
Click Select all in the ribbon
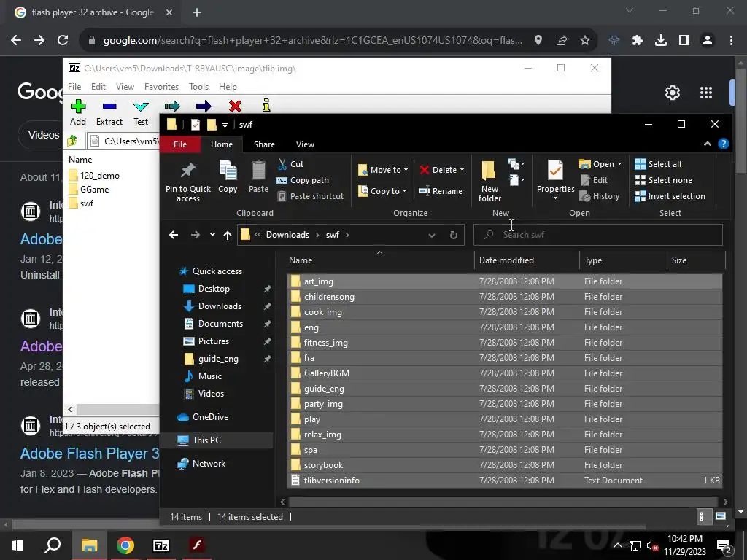pos(658,164)
